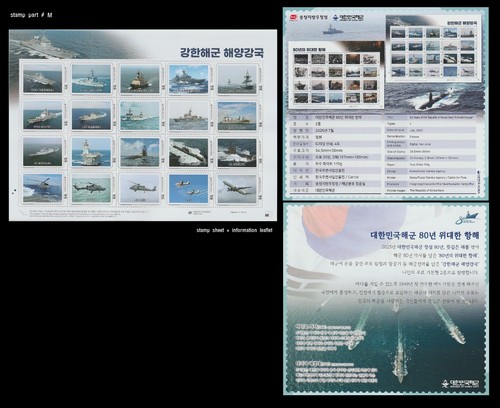Screen dimensions: 500x408
Task: Click the warship photo near leaflet header
Action: [x=333, y=29]
